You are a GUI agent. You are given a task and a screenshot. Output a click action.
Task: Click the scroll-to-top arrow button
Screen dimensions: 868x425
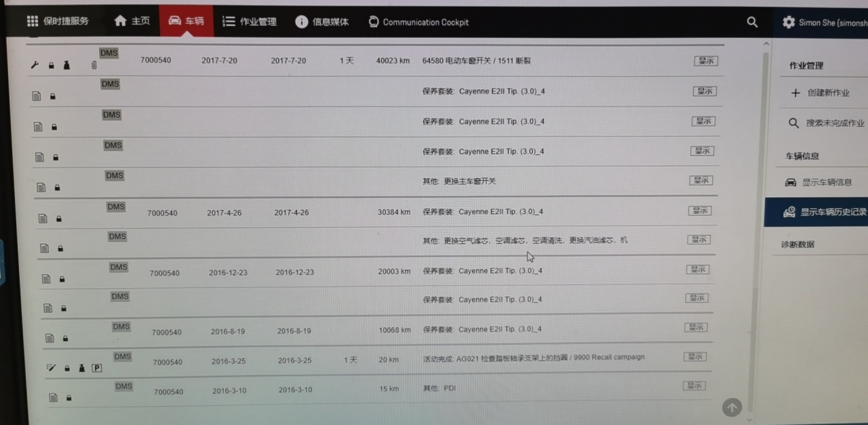[732, 407]
